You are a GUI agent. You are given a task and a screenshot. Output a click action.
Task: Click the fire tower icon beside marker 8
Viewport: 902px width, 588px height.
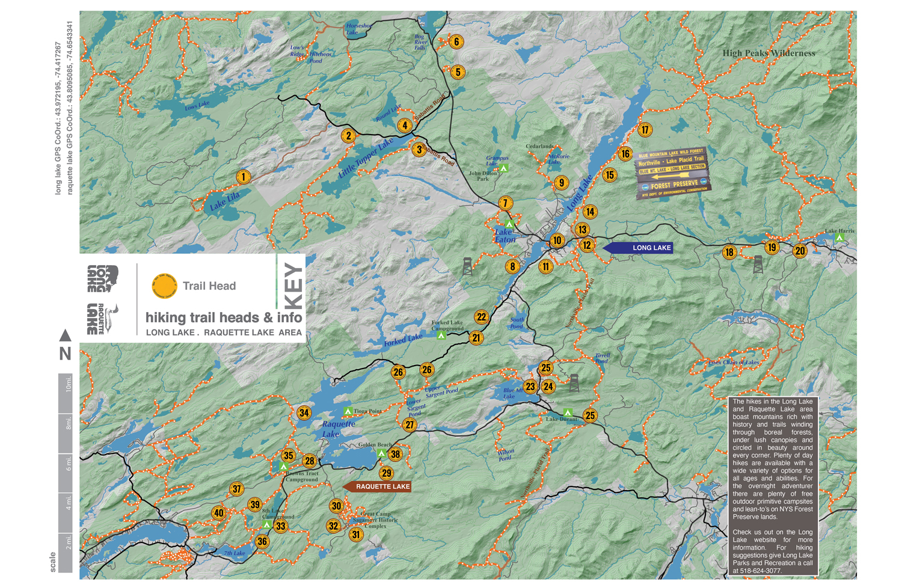(468, 266)
